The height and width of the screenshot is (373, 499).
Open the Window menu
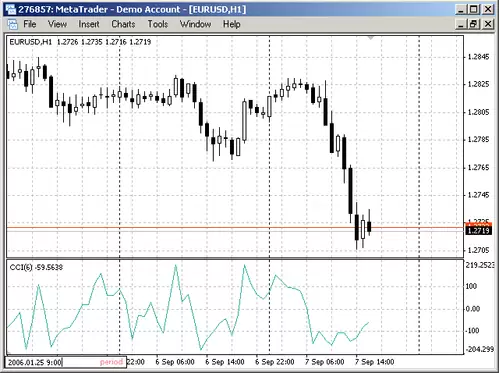point(195,24)
